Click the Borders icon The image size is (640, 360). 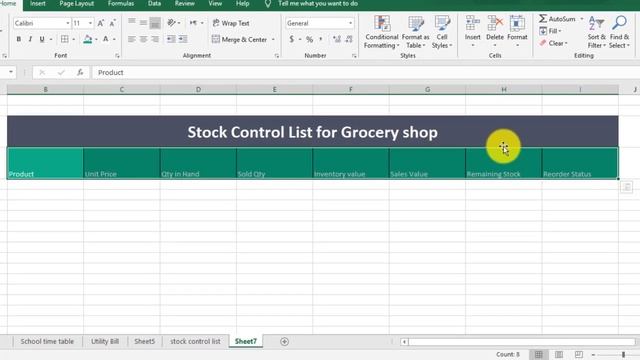tap(64, 39)
